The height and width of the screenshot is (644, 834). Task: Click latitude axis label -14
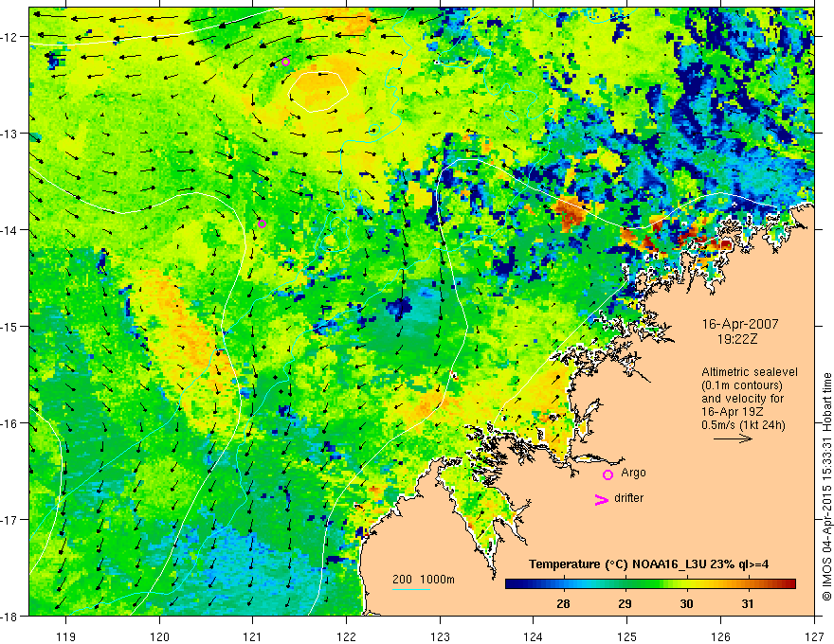[10, 230]
